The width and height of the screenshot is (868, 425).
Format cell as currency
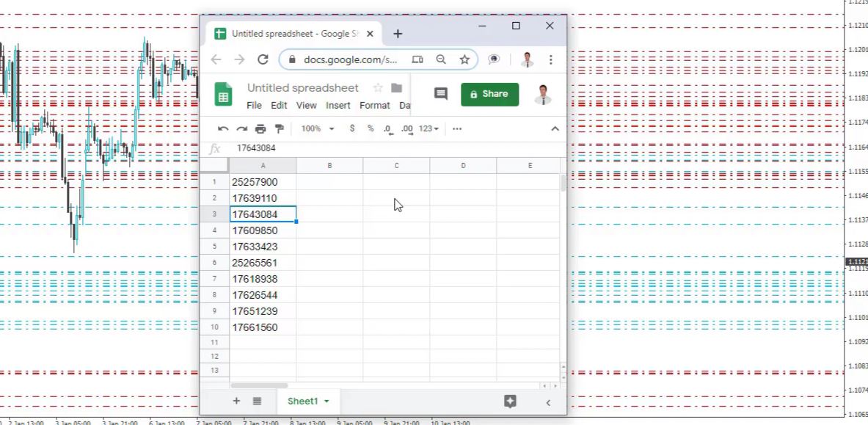351,128
